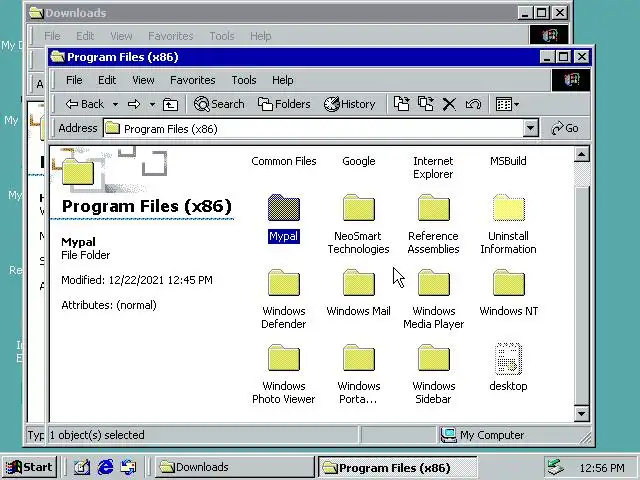This screenshot has width=640, height=480.
Task: Open the Help menu in Program Files
Action: coord(282,80)
